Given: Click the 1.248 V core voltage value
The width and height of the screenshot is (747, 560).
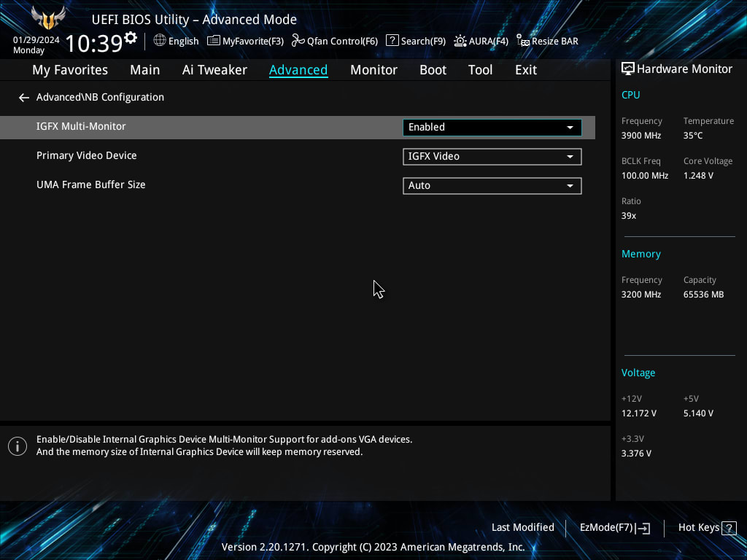Looking at the screenshot, I should [698, 176].
